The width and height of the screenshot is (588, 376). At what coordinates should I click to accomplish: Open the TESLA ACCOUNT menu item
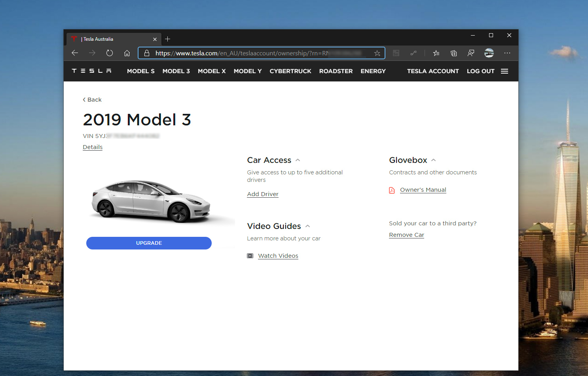pyautogui.click(x=433, y=71)
